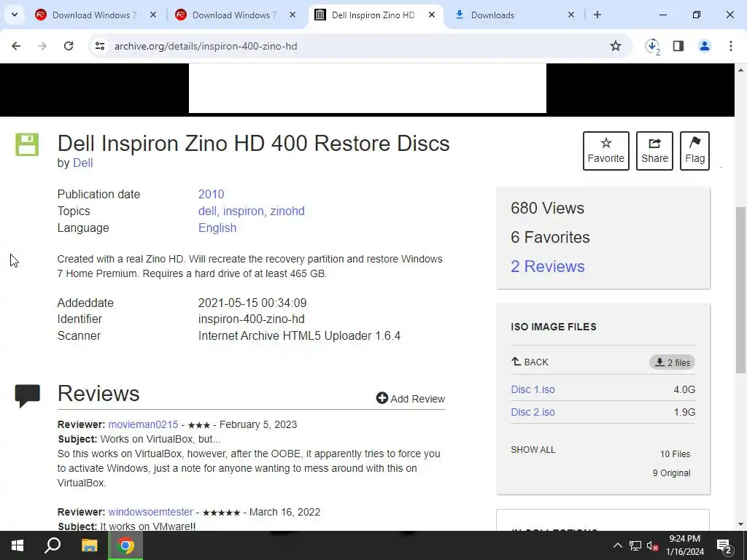Close the Dell Inspiron Zino HD tab
747x560 pixels.
(x=432, y=15)
